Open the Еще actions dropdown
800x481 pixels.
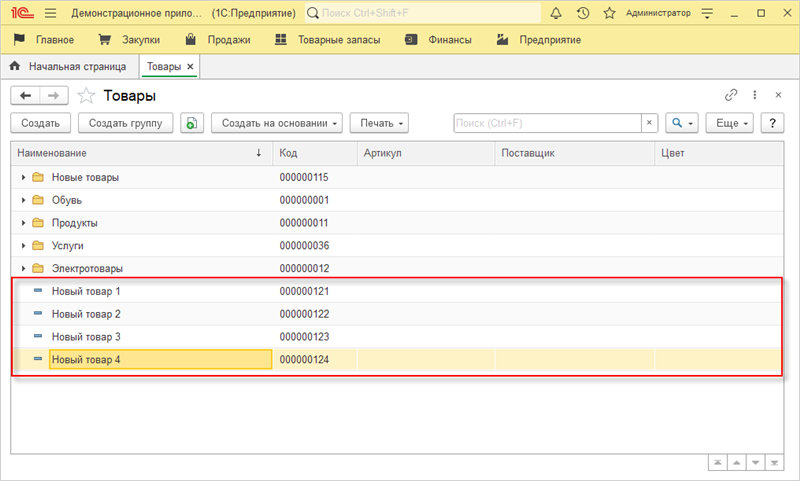click(727, 123)
